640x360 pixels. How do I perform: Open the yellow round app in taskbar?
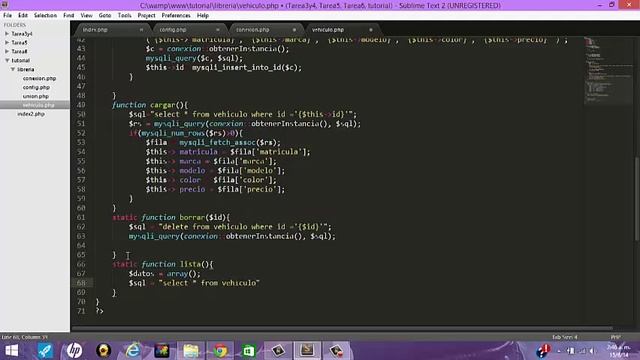[104, 351]
